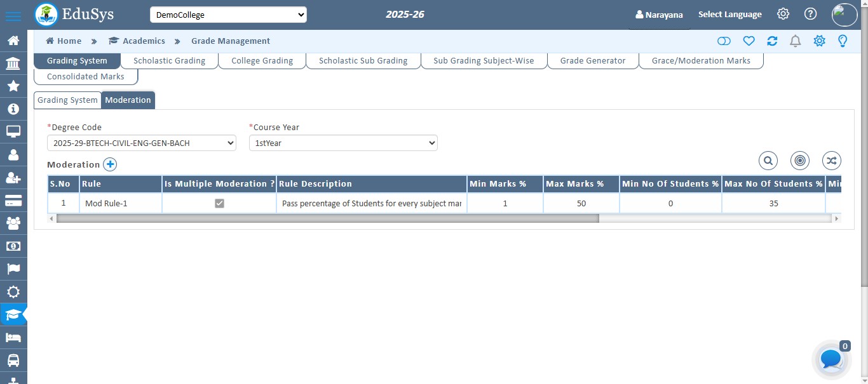This screenshot has width=868, height=384.
Task: Expand the Degree Code dropdown
Action: (x=141, y=143)
